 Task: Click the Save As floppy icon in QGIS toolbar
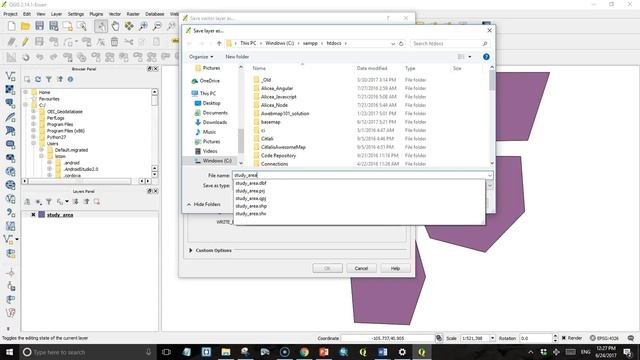(x=53, y=27)
